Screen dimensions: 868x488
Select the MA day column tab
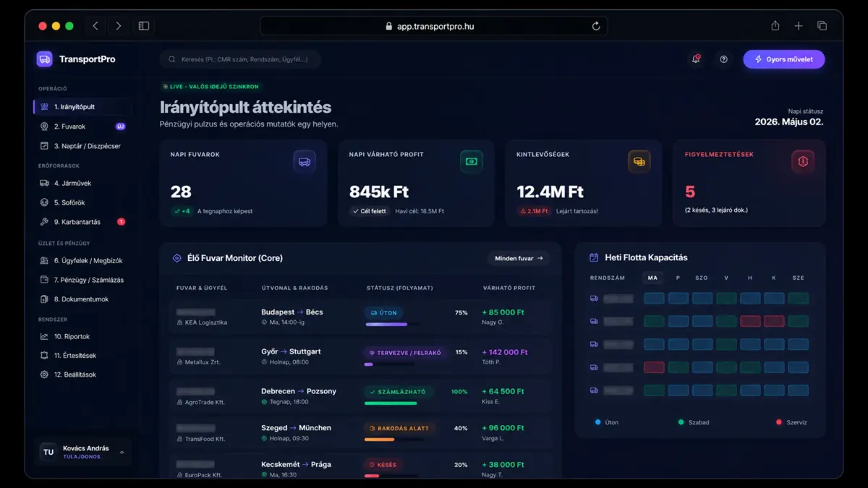pyautogui.click(x=653, y=278)
